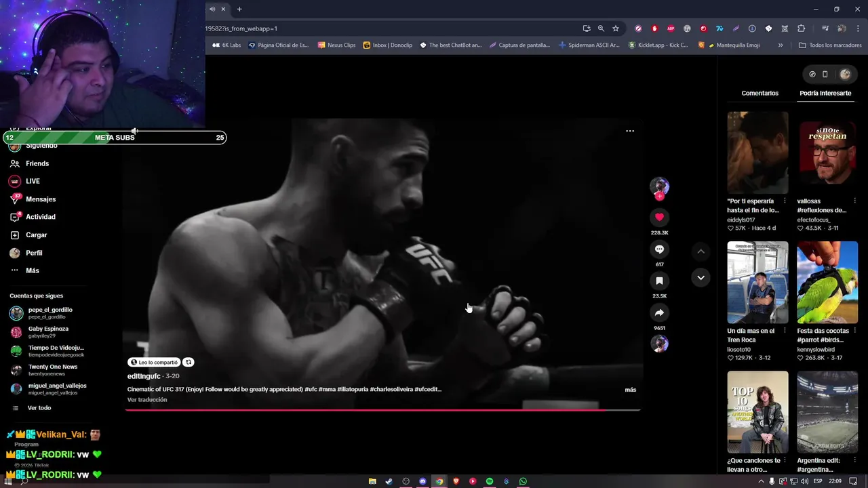Image resolution: width=868 pixels, height=488 pixels.
Task: Open the 'Por ti esperaría' suggested video thumbnail
Action: click(757, 152)
